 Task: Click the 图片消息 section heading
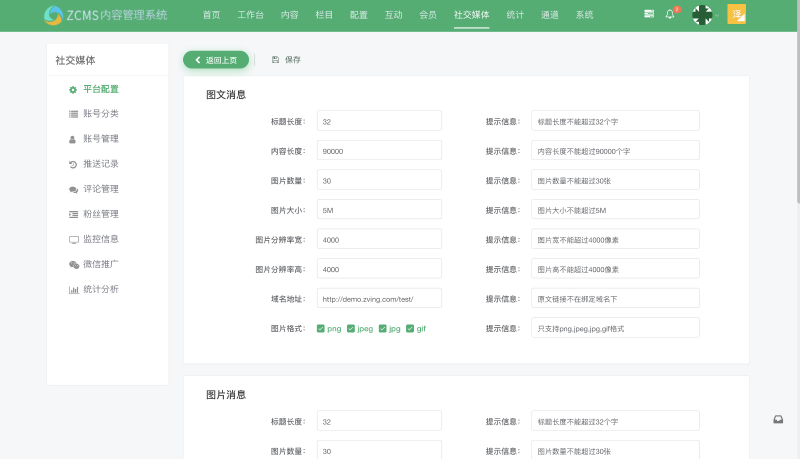(226, 395)
